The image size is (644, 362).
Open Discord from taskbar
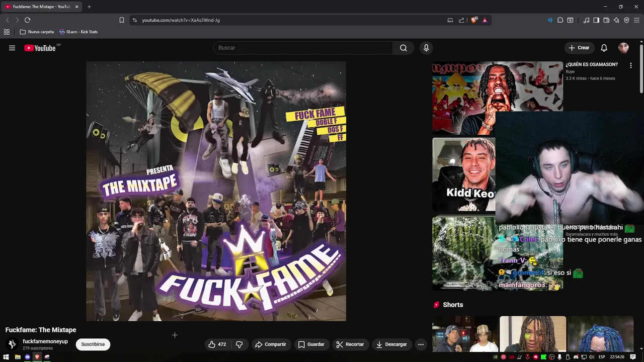(27, 357)
